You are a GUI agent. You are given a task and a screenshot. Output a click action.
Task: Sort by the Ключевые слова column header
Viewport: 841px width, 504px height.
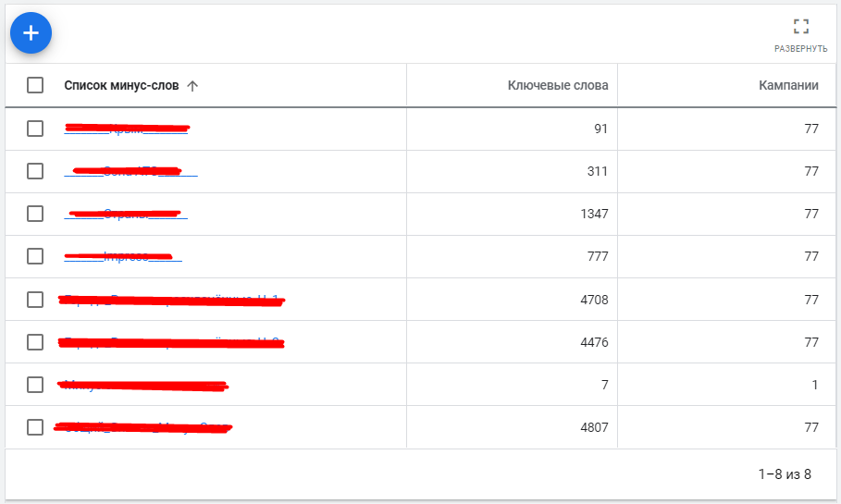(558, 86)
